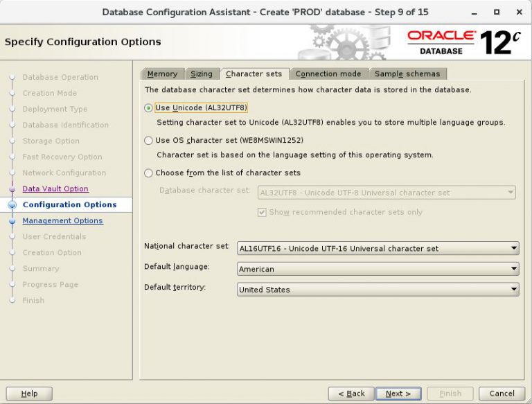Click the Configuration Options step bullet icon
Screen dimensions: 532x404
click(12, 205)
